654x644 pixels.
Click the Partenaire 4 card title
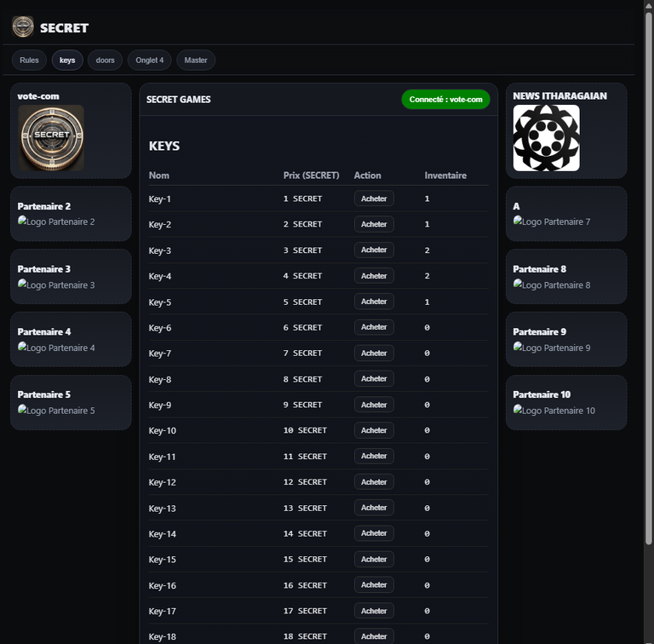43,331
